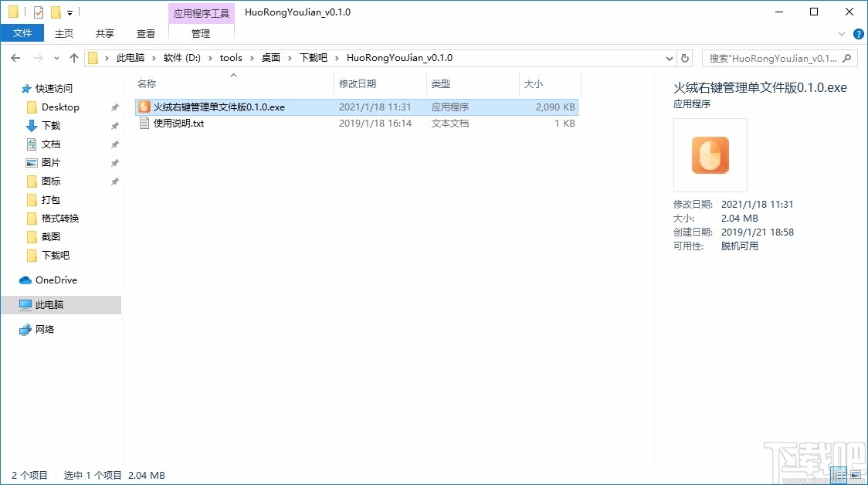Refresh the folder with the refresh icon
The width and height of the screenshot is (868, 485).
point(686,57)
